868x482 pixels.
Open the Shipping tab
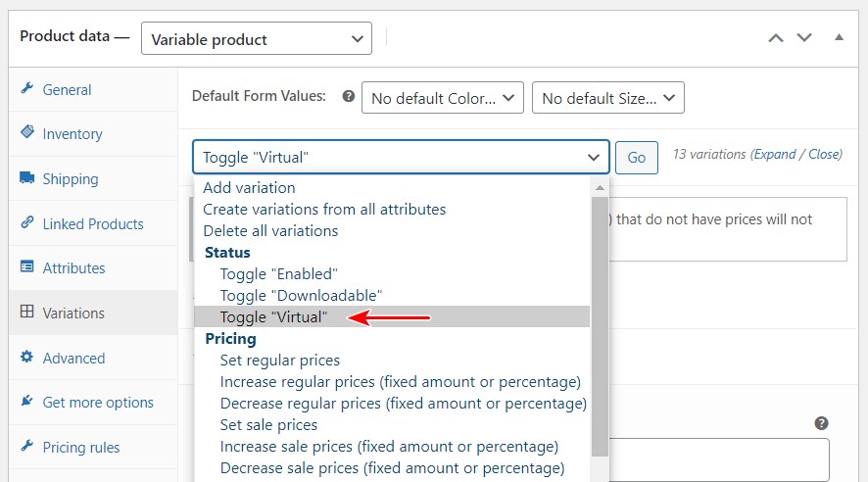[93, 178]
